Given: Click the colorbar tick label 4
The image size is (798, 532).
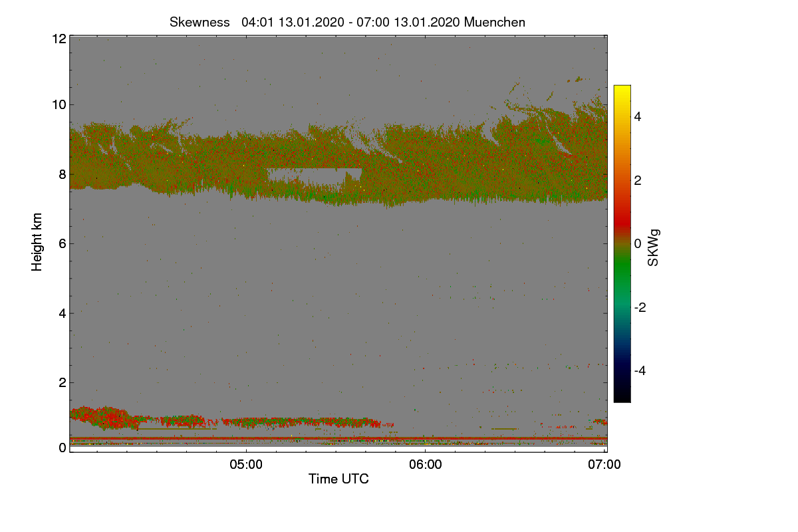Looking at the screenshot, I should [639, 117].
